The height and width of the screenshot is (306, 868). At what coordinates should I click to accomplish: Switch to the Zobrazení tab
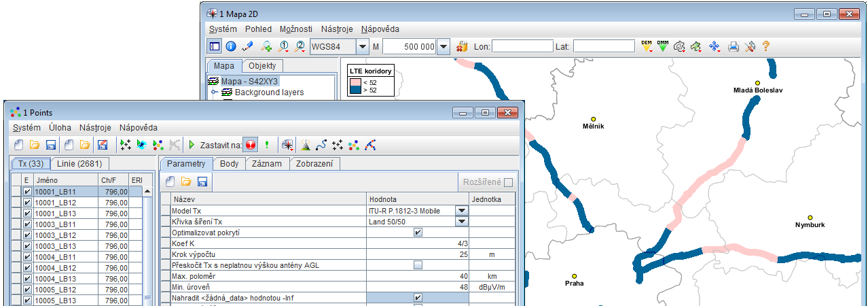314,164
